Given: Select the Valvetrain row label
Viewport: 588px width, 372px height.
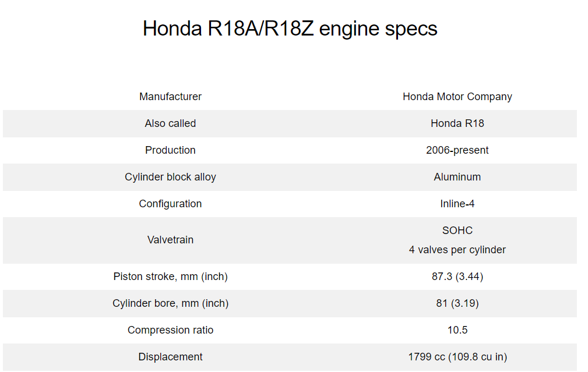Looking at the screenshot, I should [170, 240].
